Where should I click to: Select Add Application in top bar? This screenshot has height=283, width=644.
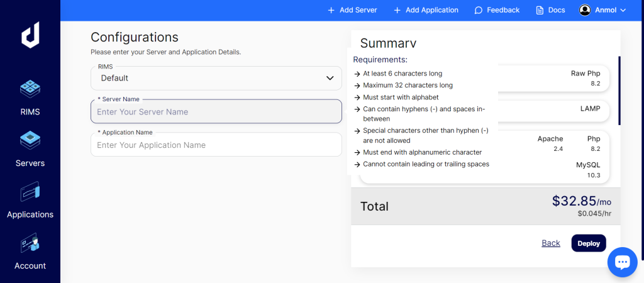coord(426,10)
